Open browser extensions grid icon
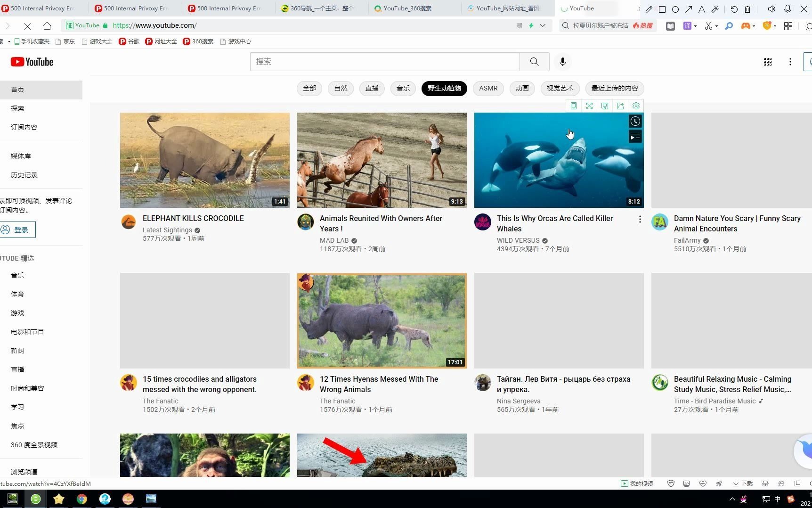Viewport: 812px width, 508px height. coord(788,26)
